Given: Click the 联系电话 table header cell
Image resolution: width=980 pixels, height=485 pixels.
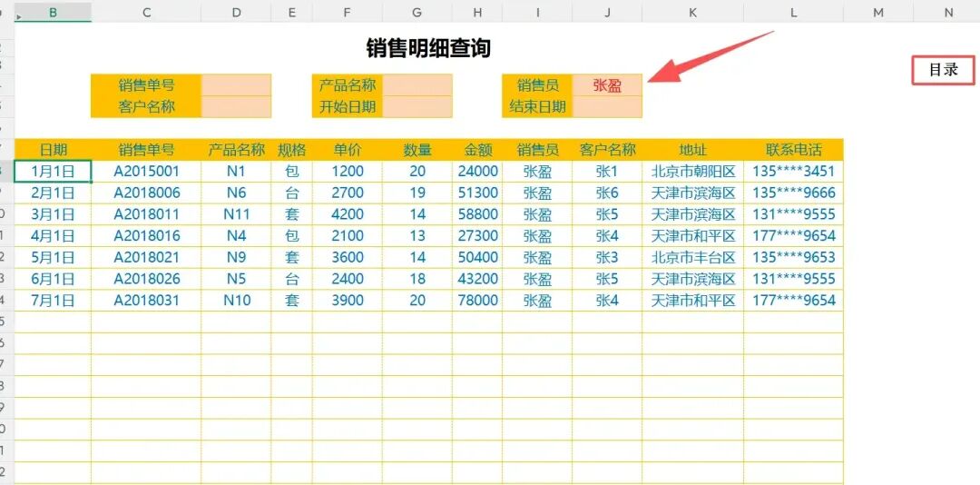Looking at the screenshot, I should coord(793,150).
